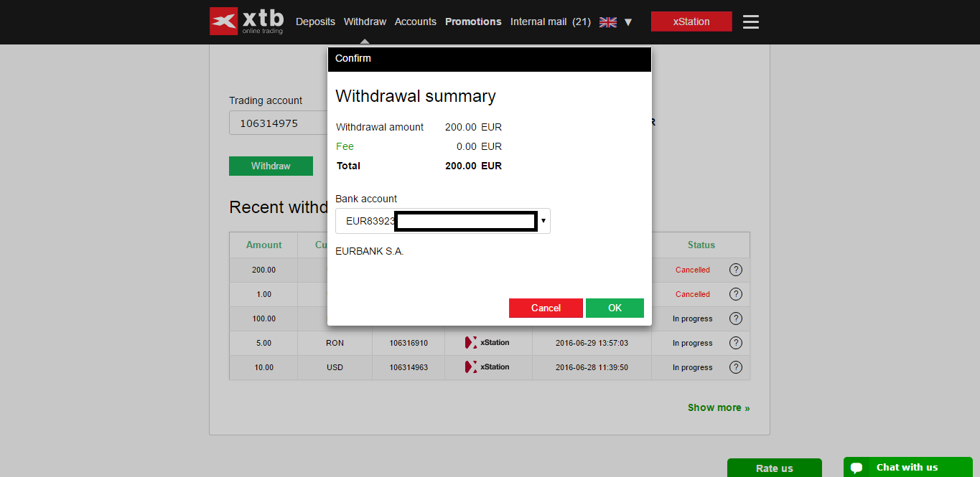Click the help icon for the 100.00 In progress row
This screenshot has width=980, height=477.
point(735,318)
